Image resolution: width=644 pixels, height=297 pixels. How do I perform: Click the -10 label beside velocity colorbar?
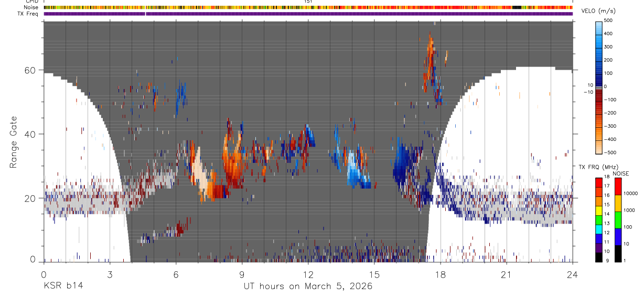point(587,92)
